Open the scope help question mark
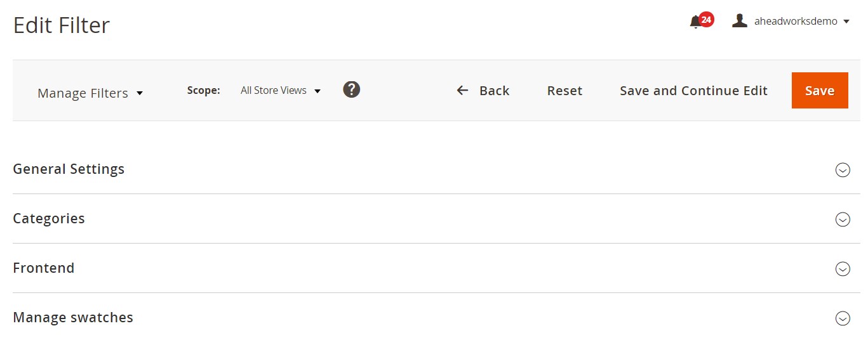The image size is (868, 340). (351, 89)
